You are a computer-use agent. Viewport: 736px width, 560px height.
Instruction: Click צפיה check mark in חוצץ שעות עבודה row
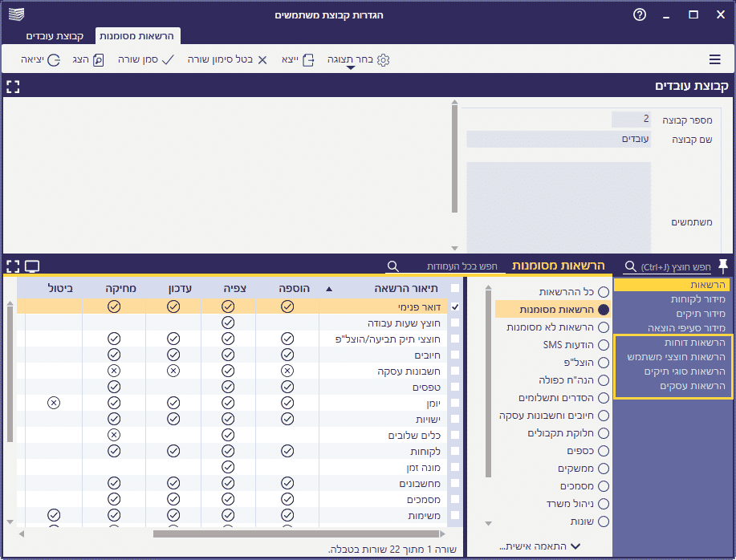click(x=228, y=323)
